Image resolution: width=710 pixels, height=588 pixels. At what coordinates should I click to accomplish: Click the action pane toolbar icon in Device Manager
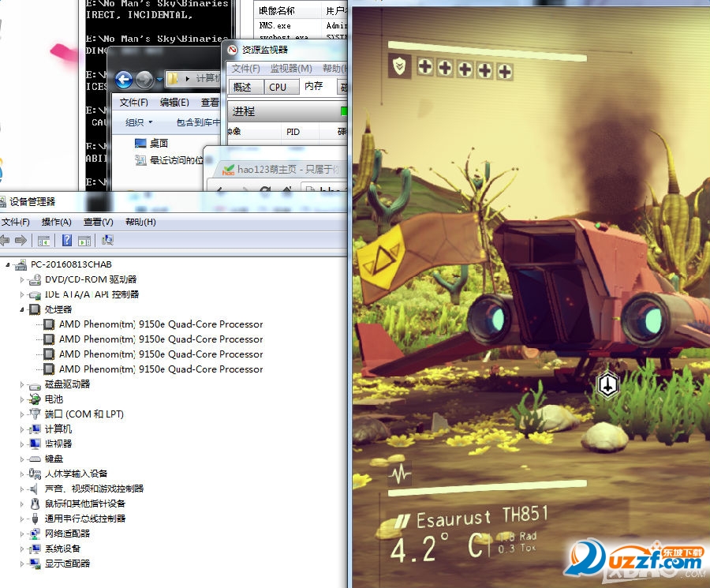click(84, 241)
